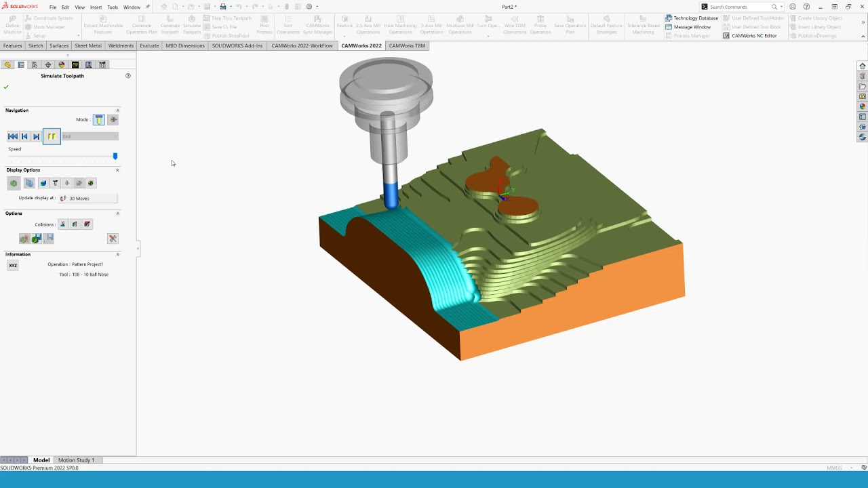868x488 pixels.
Task: Open the FeatureManager design tree tab
Action: click(7, 65)
